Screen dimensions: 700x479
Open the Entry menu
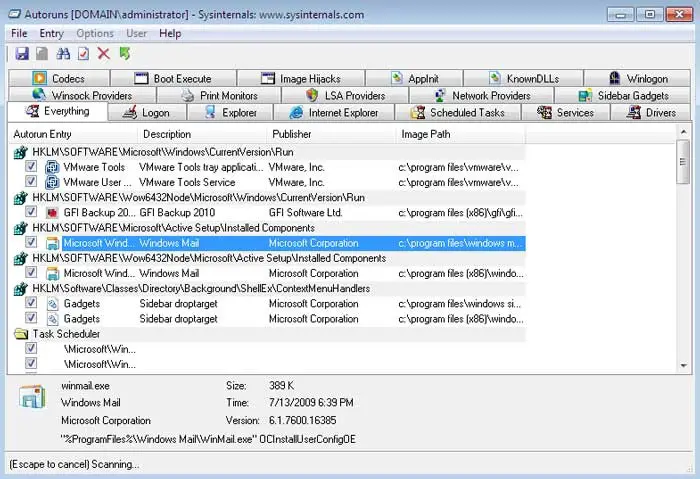(51, 33)
